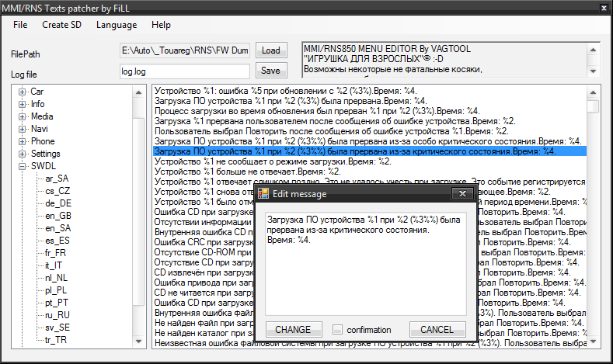Open the File menu
This screenshot has height=364, width=613.
pyautogui.click(x=20, y=25)
